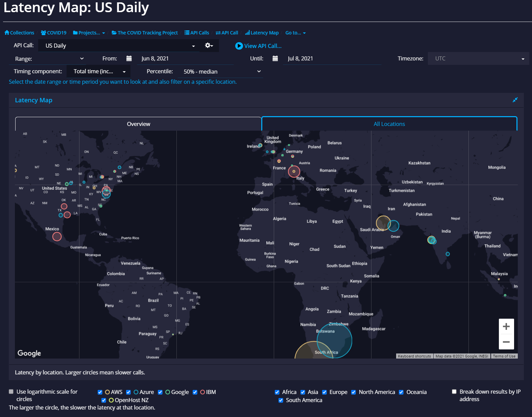532x417 pixels.
Task: Click the 'Select the date range' help text
Action: point(123,82)
